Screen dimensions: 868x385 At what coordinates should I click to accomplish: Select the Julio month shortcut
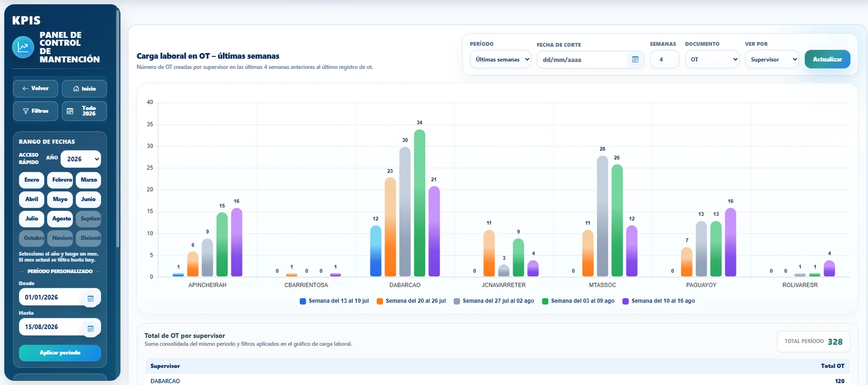click(x=32, y=219)
